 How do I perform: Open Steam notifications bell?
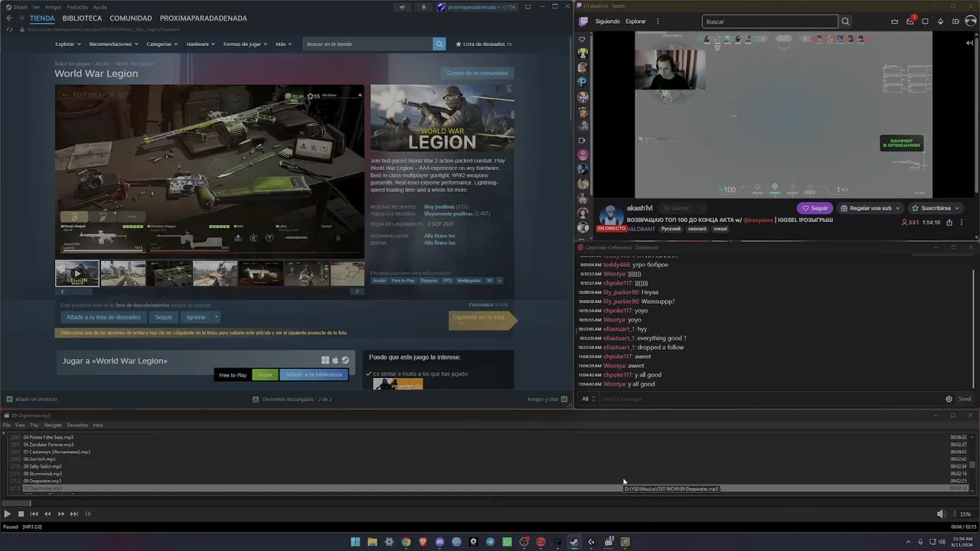423,8
